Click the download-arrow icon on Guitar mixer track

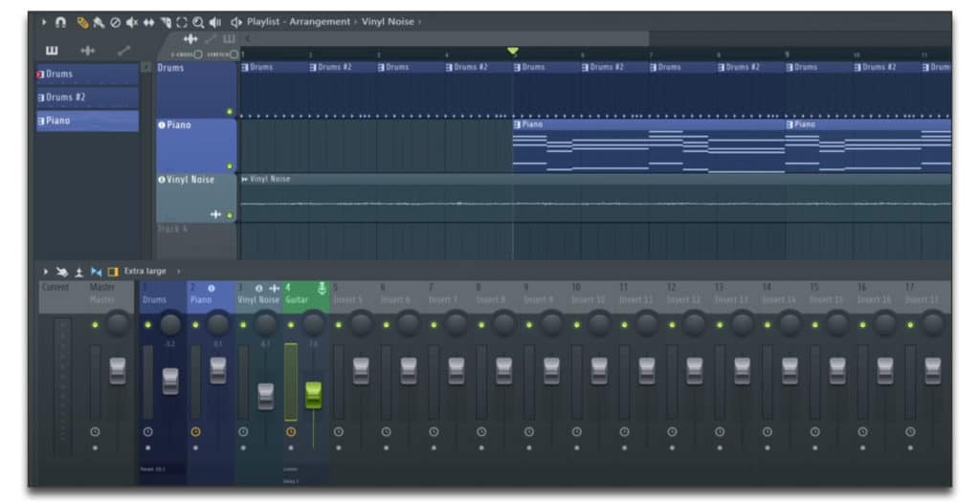(x=322, y=288)
